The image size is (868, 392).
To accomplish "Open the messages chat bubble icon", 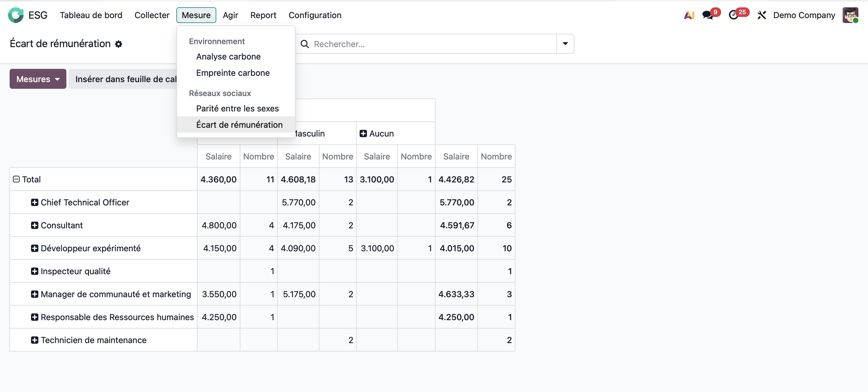I will (708, 15).
